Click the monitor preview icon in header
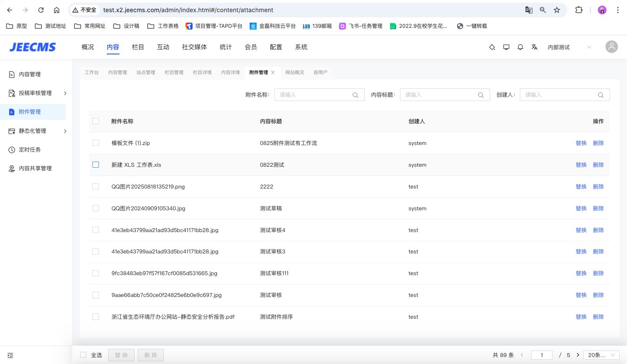Screen dimensions: 627x364 [506, 47]
